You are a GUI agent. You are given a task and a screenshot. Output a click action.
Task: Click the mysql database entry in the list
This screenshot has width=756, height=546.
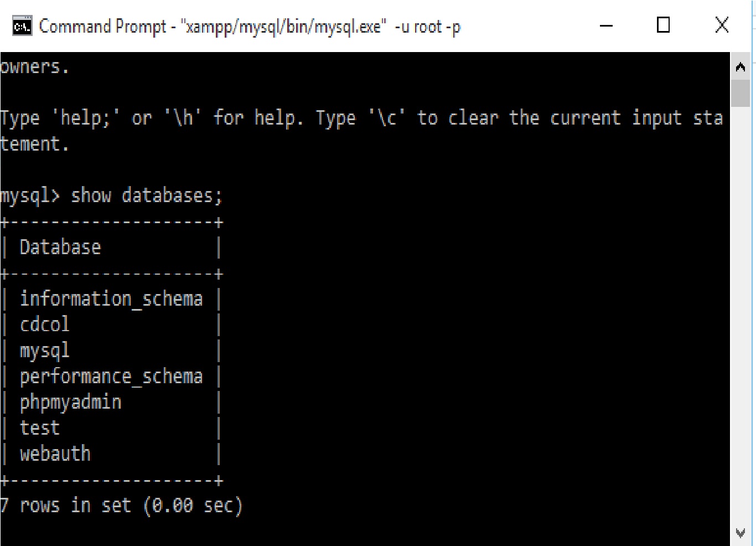[44, 349]
